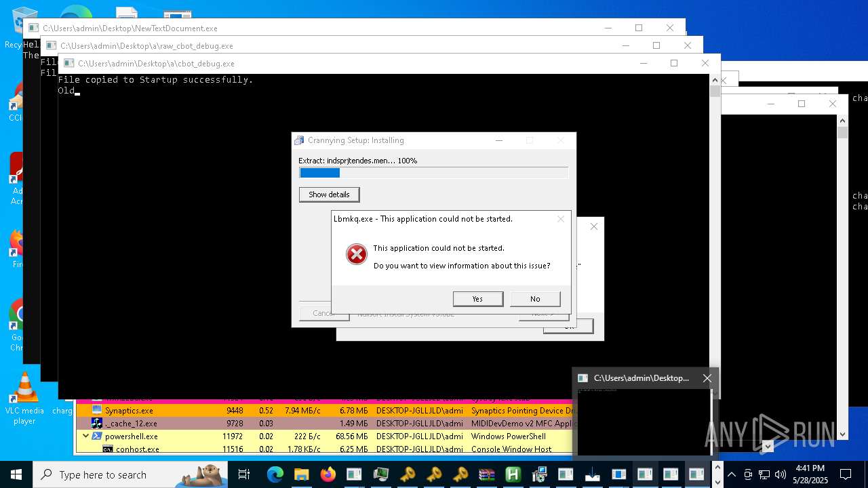Open Firefox from the taskbar
This screenshot has height=488, width=868.
click(x=328, y=474)
